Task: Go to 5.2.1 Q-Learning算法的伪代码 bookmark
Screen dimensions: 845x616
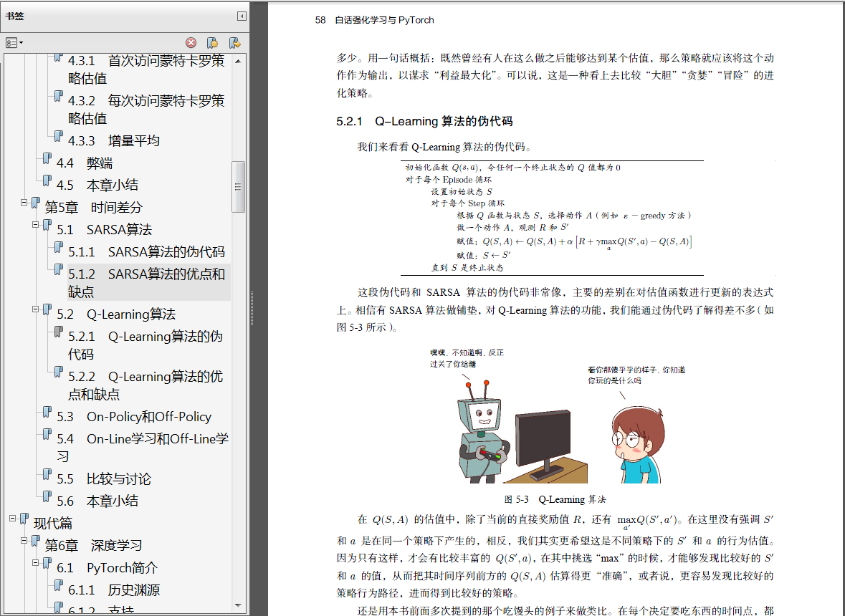Action: [145, 345]
